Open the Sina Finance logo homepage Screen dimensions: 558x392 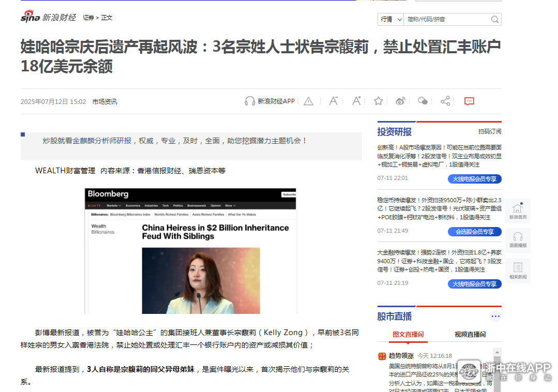[49, 17]
